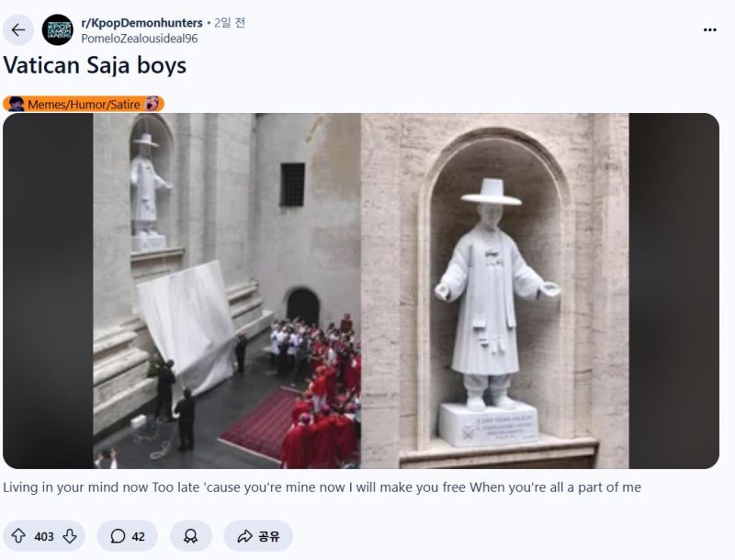Open the 42 comments section
Image resolution: width=735 pixels, height=560 pixels.
(128, 535)
